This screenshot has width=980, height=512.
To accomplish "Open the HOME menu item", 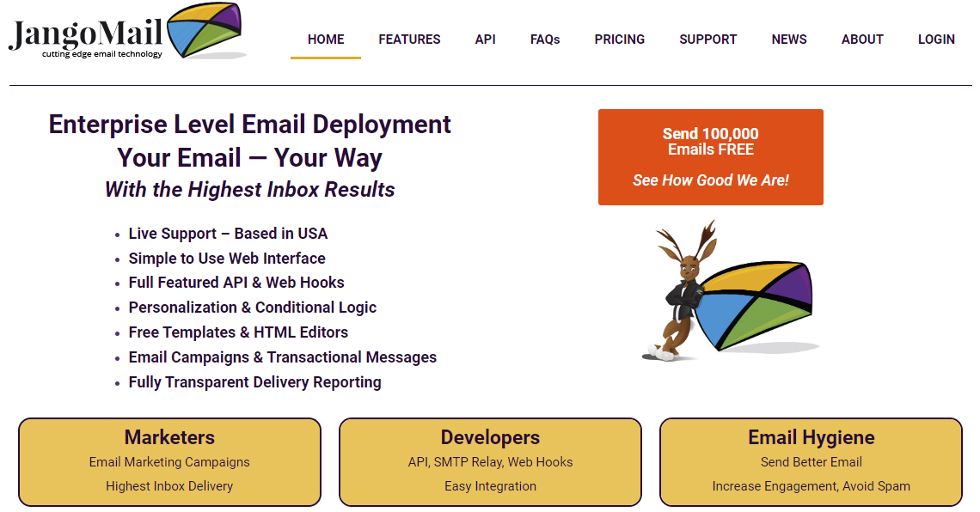I will [x=326, y=40].
